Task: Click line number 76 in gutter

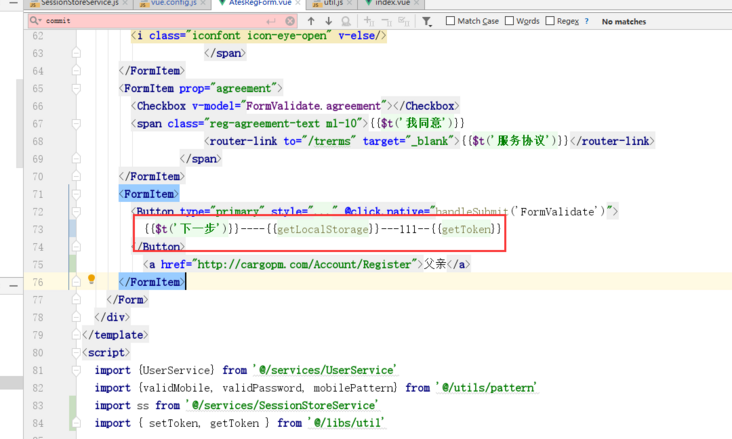Action: (38, 282)
